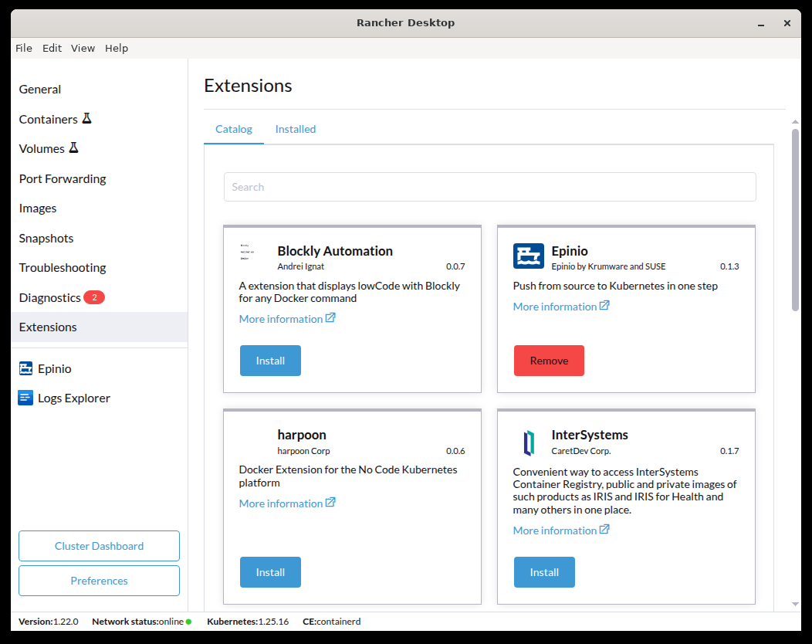Click the Epinio card logo icon
The width and height of the screenshot is (812, 644).
(x=528, y=256)
